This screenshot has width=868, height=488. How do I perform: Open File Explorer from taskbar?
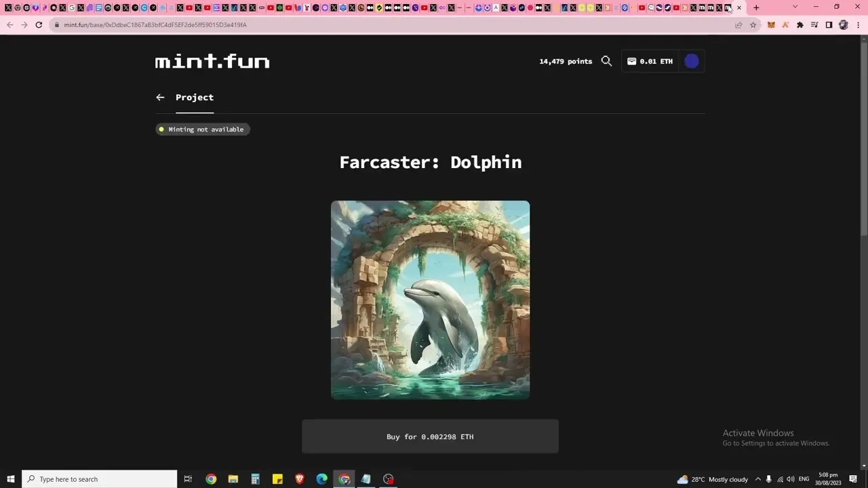point(233,479)
